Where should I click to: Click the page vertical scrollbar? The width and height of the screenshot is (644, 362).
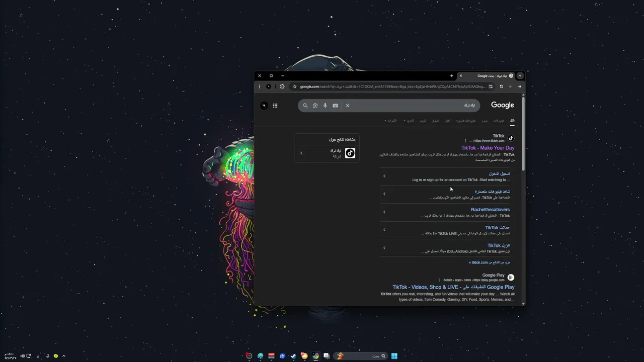click(524, 133)
